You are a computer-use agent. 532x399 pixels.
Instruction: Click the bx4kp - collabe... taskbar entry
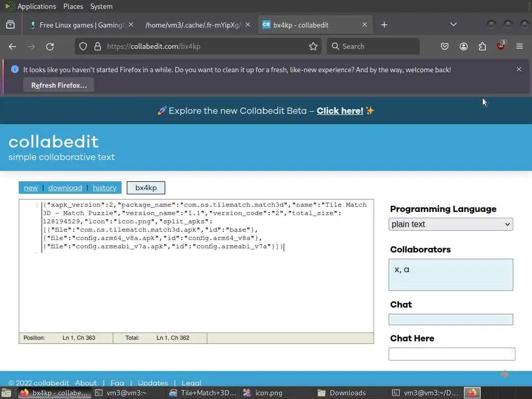(x=54, y=393)
